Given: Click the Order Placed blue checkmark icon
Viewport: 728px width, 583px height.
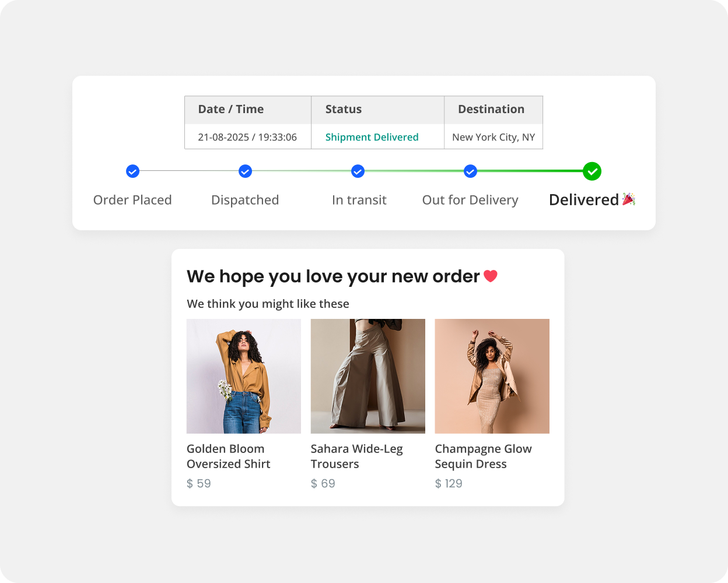Looking at the screenshot, I should [132, 171].
